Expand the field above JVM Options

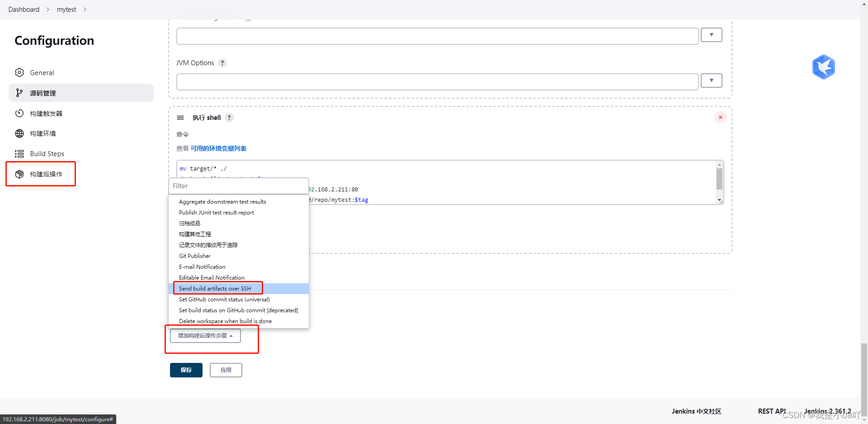click(711, 35)
